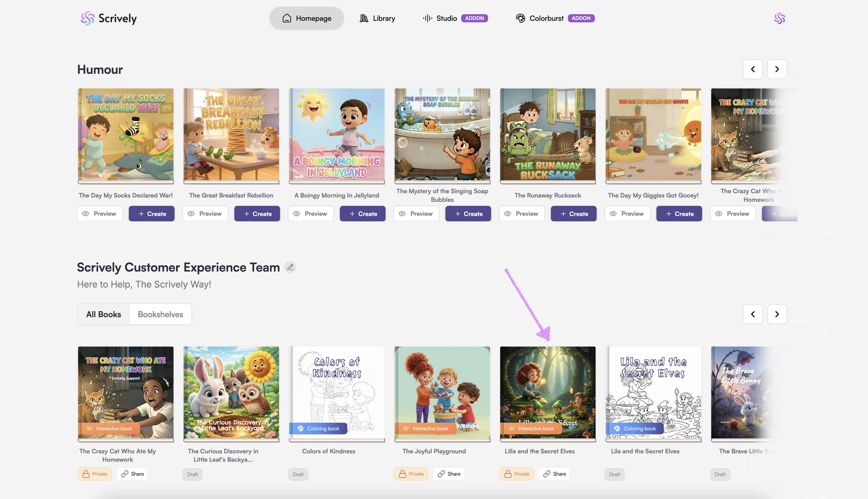Screen dimensions: 868x499
Task: Click the pencil edit icon beside team name
Action: (x=290, y=267)
